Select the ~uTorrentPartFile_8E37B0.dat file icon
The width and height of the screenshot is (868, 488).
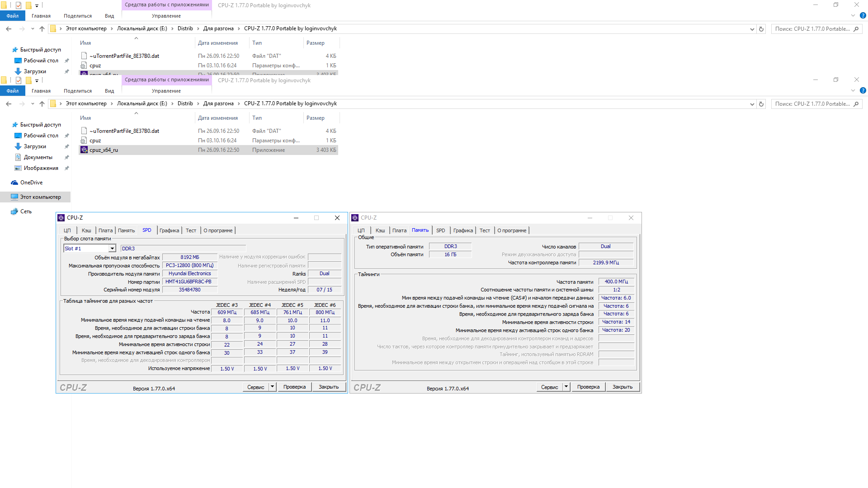(84, 131)
